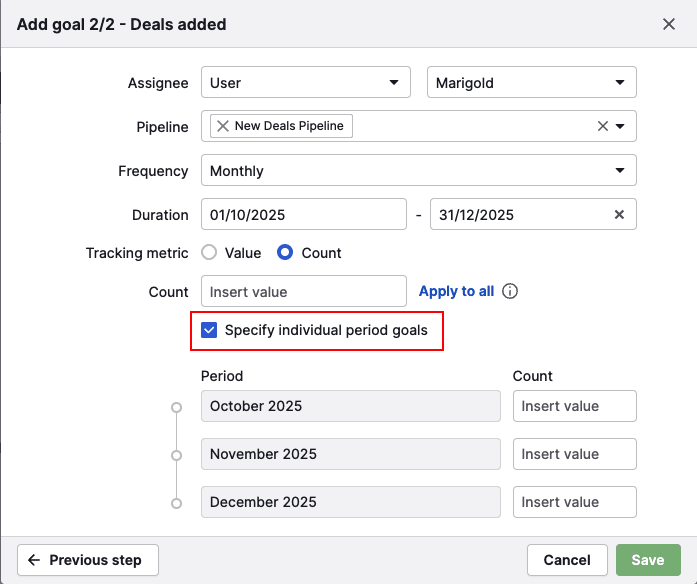
Task: Go back with Previous step
Action: [x=87, y=560]
